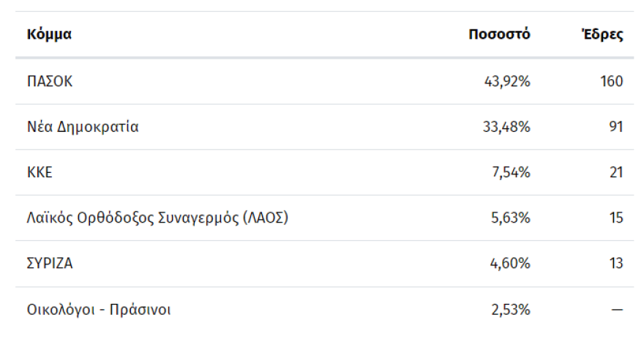Image resolution: width=644 pixels, height=342 pixels.
Task: Select the ΚΚΕ party name cell
Action: [x=40, y=173]
